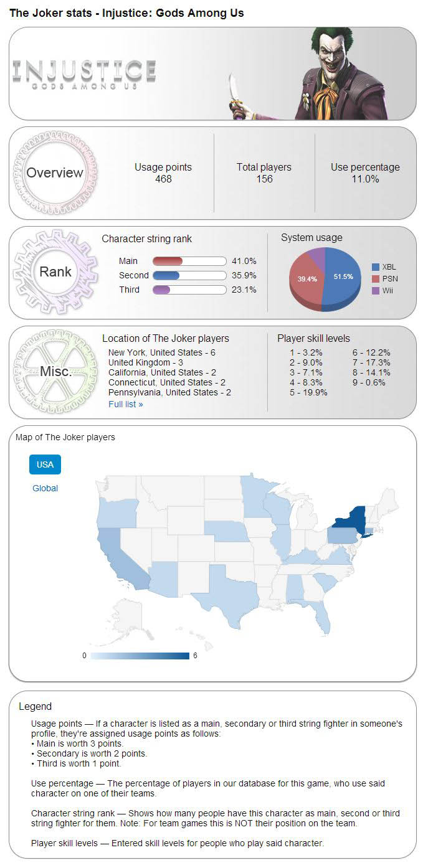423x868 pixels.
Task: Switch the map to Global view
Action: coord(45,488)
